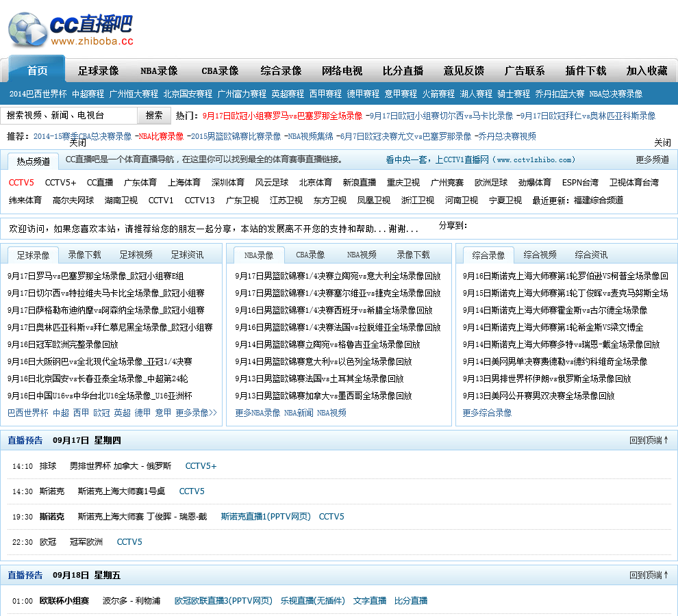Open 9月13日男篮欧锦赛法国vs土耳其 replay link
678x616 pixels.
[319, 378]
